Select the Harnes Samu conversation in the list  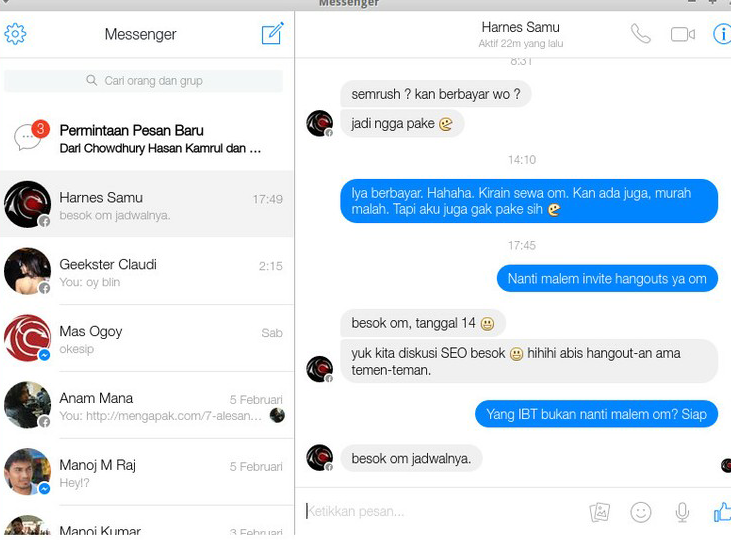coord(147,204)
